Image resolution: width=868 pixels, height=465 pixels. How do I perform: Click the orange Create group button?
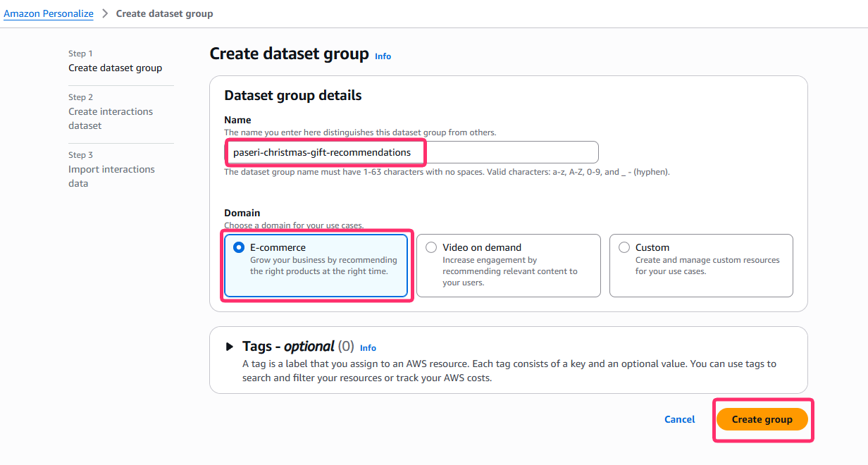pos(762,419)
